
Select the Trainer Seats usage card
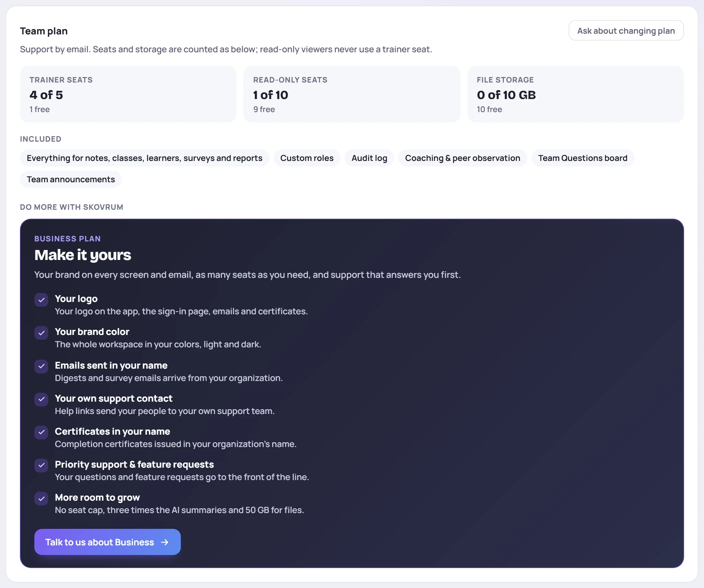[128, 94]
